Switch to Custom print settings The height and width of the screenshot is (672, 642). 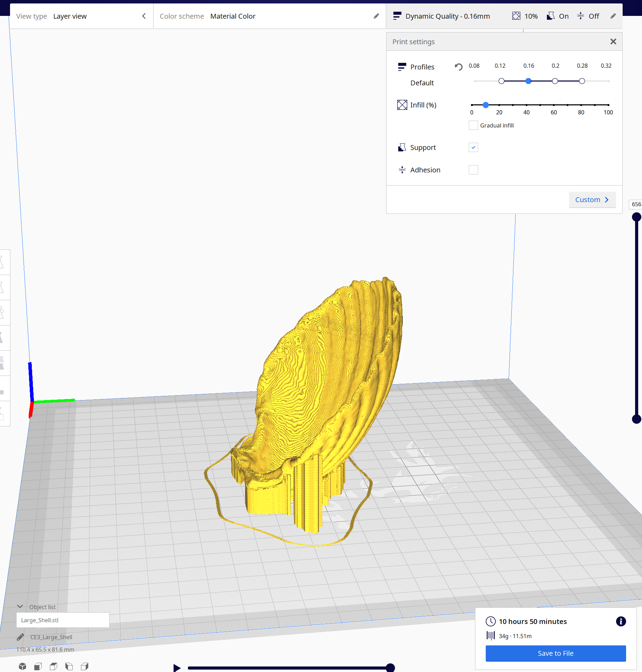(592, 200)
